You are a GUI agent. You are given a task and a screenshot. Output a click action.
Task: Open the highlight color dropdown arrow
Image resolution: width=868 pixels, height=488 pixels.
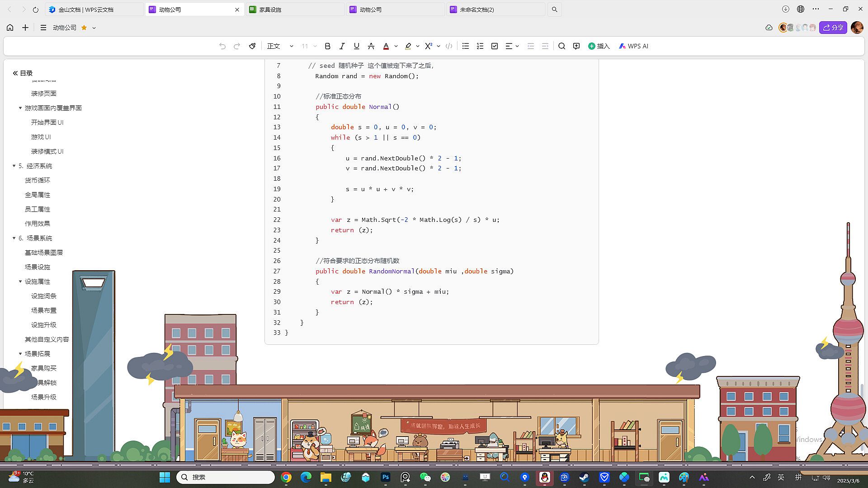coord(418,46)
